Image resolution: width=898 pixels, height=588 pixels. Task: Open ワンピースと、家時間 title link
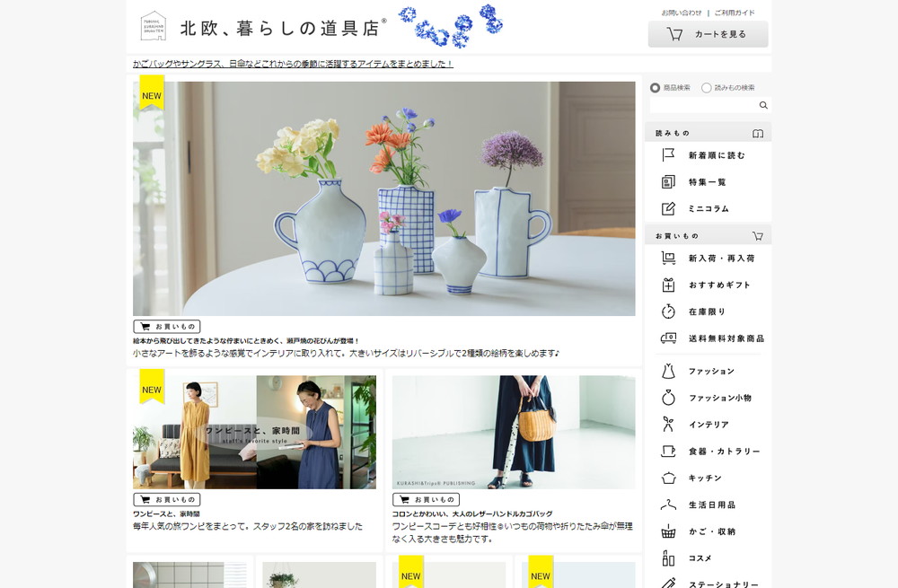(x=167, y=514)
